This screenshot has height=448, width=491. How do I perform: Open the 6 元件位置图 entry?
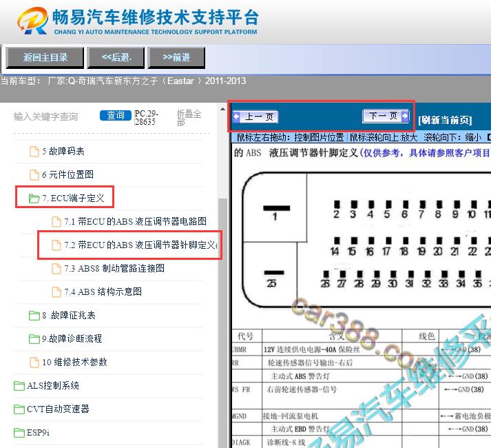point(68,174)
